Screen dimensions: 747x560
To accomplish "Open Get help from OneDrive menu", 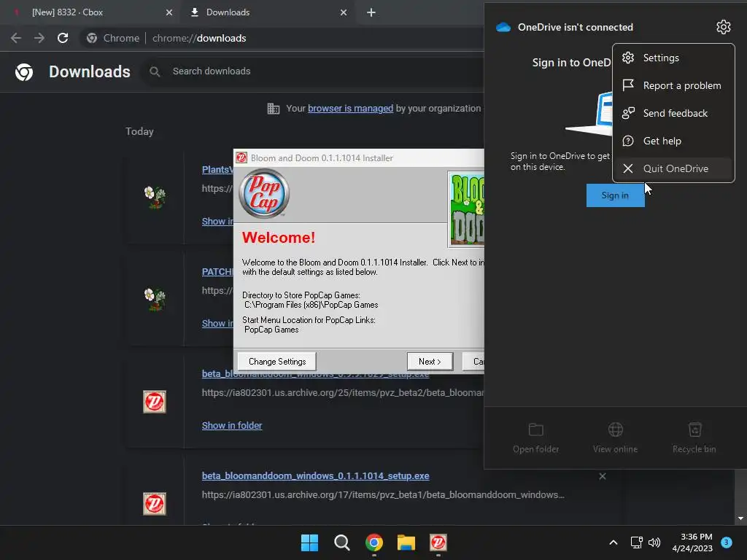I will click(x=673, y=141).
